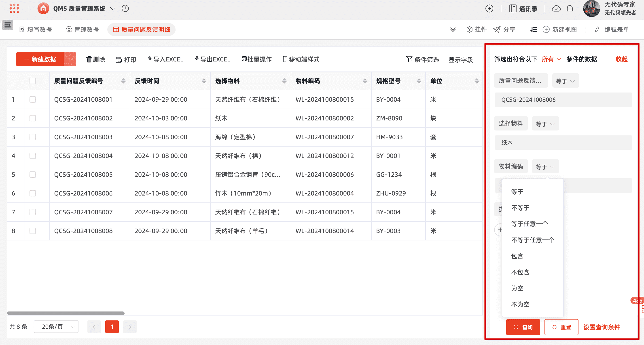
Task: Choose 不包含 from the operator menu
Action: click(x=520, y=272)
